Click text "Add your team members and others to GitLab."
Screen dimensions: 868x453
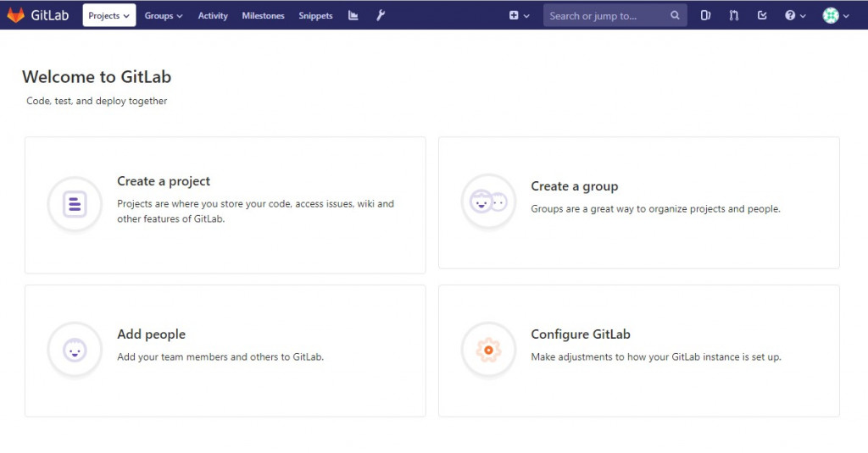click(x=220, y=356)
